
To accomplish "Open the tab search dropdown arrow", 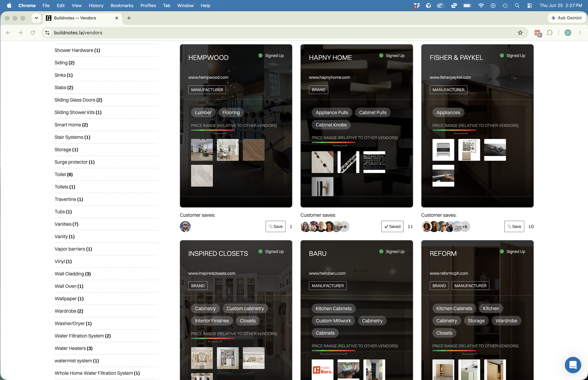I will (36, 18).
